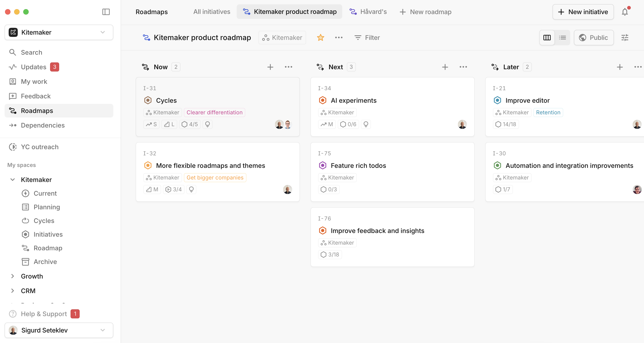Open Search in sidebar
This screenshot has width=644, height=343.
(x=59, y=52)
